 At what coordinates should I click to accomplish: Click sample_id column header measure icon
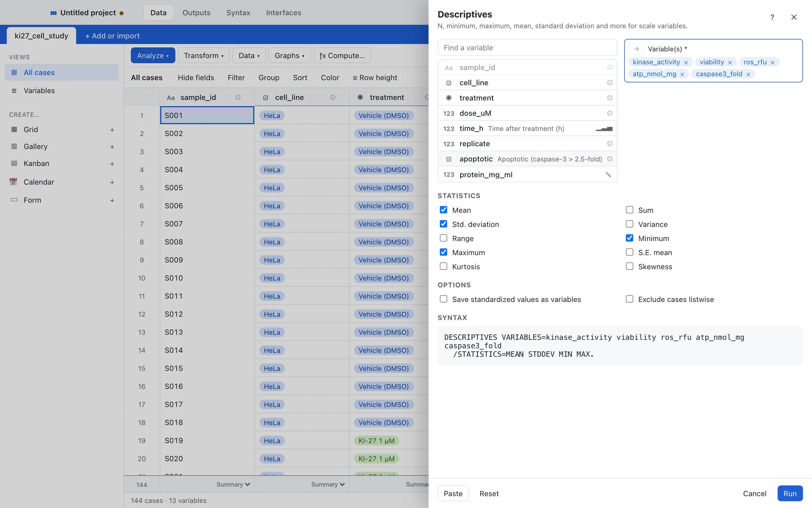[x=238, y=97]
